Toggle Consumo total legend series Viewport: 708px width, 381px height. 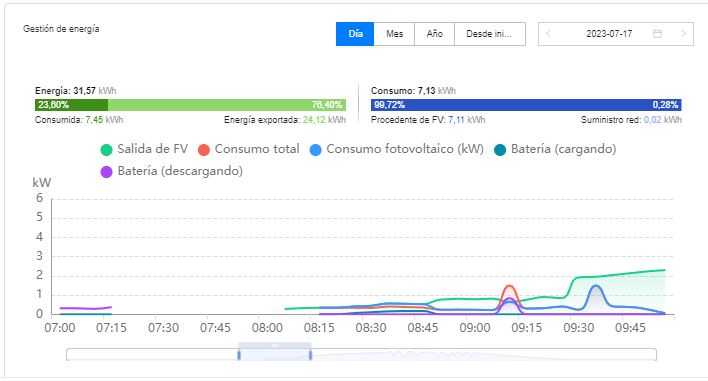pos(249,149)
